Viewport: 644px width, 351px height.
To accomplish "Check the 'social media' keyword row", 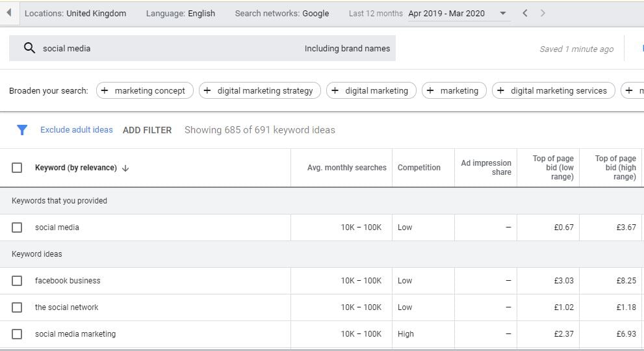I will click(x=17, y=227).
